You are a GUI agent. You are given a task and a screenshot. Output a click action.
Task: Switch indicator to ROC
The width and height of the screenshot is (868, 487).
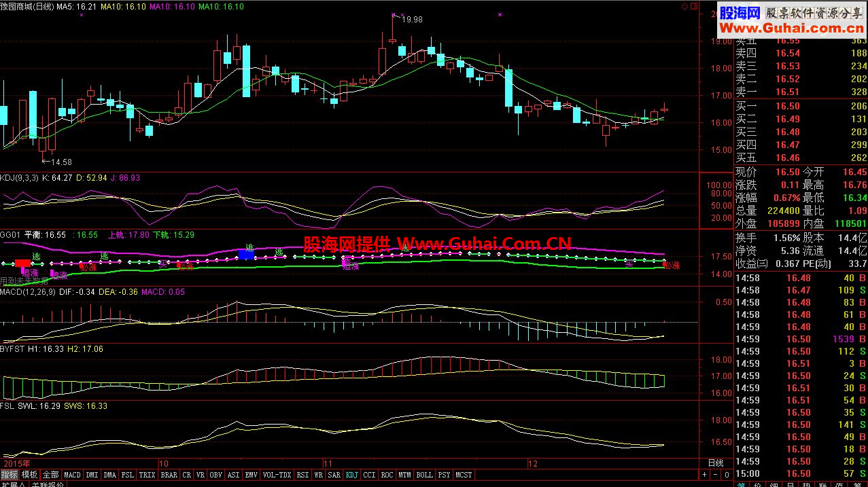click(x=387, y=475)
